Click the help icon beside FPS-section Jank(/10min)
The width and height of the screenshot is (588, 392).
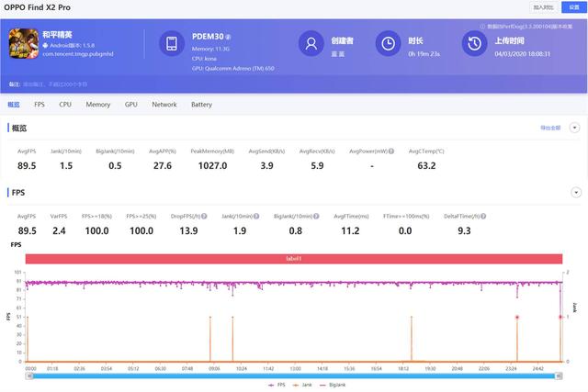(x=256, y=217)
